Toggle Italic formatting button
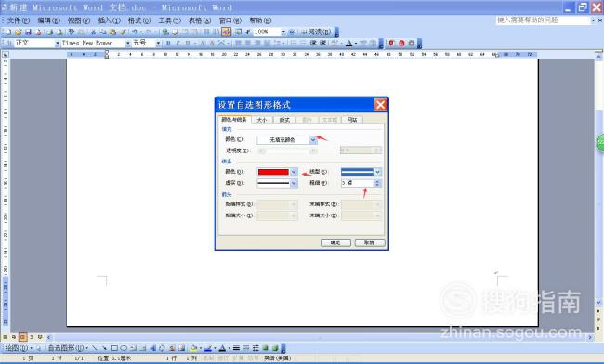The image size is (604, 364). (177, 43)
